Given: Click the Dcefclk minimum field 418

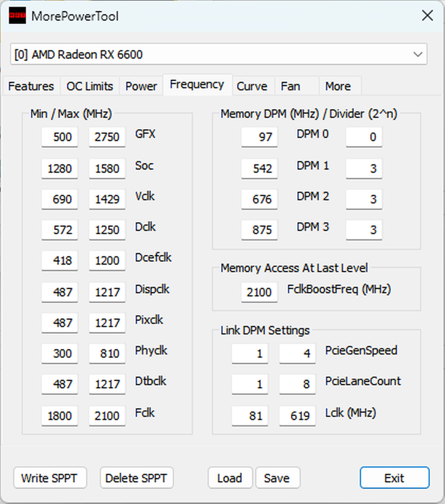Looking at the screenshot, I should click(x=59, y=260).
